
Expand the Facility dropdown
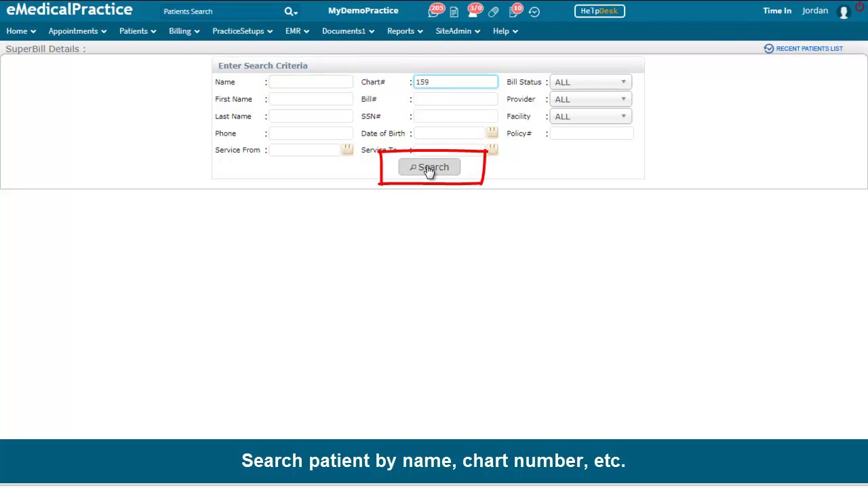(x=591, y=117)
